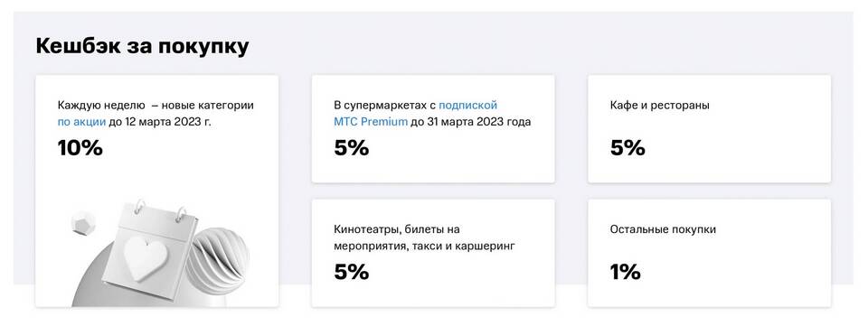Click the "Каждую неделю – новые категории" text
The image size is (868, 326).
tap(156, 105)
